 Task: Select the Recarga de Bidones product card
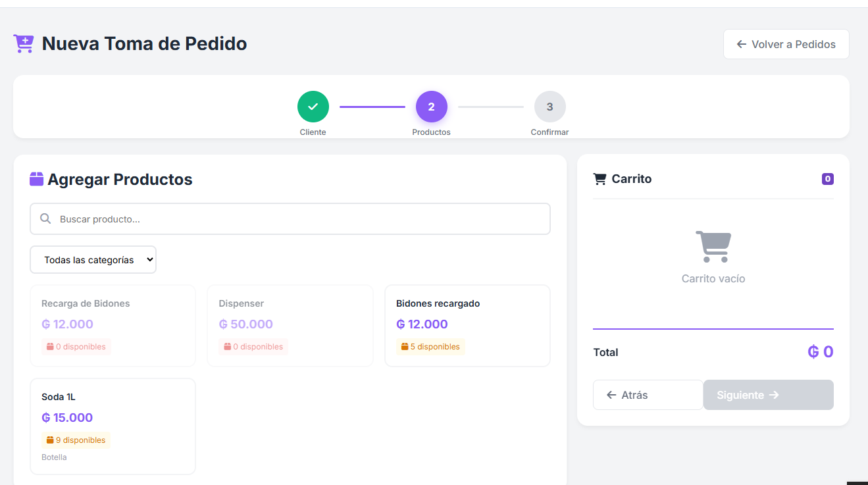tap(113, 325)
